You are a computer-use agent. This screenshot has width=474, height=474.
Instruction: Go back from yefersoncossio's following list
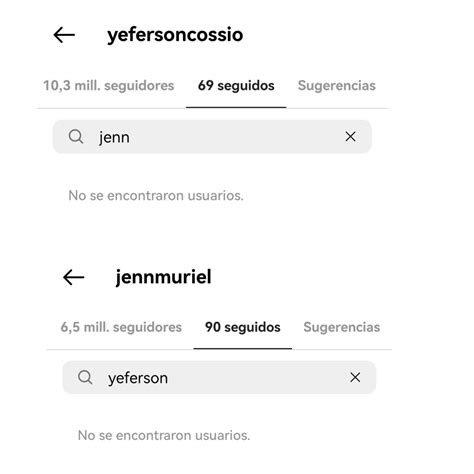click(x=64, y=35)
